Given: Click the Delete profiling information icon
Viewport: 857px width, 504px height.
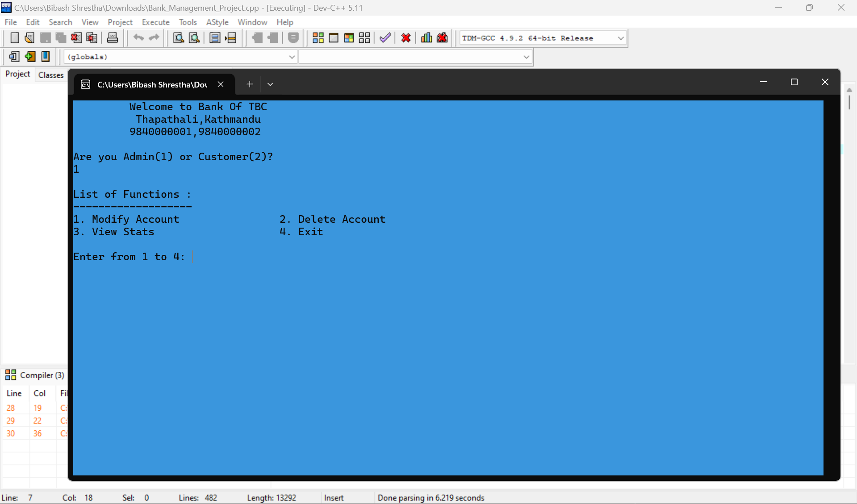Looking at the screenshot, I should click(x=442, y=38).
